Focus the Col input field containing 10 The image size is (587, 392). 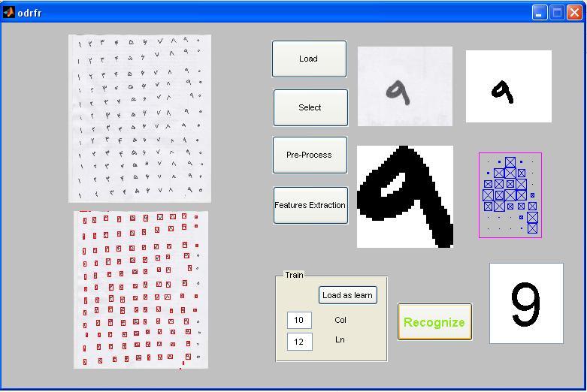click(299, 320)
